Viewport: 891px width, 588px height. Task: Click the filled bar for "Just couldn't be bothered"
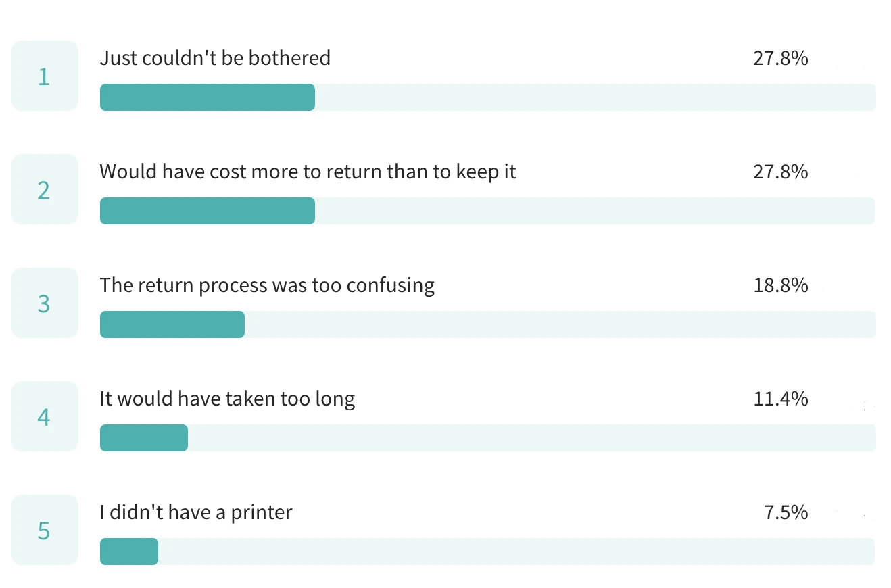point(207,97)
